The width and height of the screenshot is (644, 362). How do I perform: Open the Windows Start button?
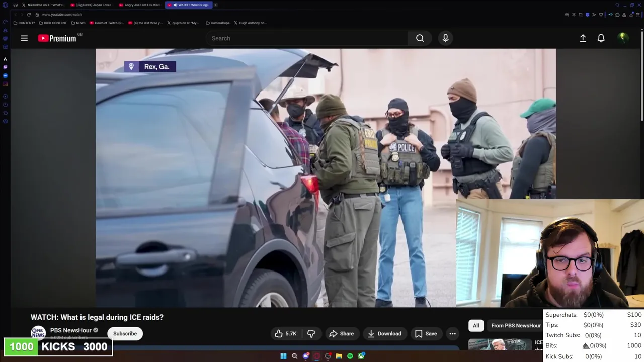[283, 356]
